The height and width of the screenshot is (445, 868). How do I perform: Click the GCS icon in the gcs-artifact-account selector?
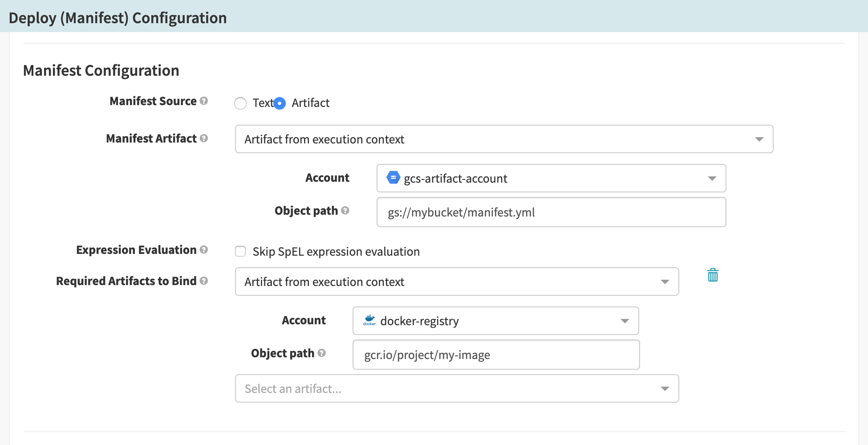click(x=393, y=178)
